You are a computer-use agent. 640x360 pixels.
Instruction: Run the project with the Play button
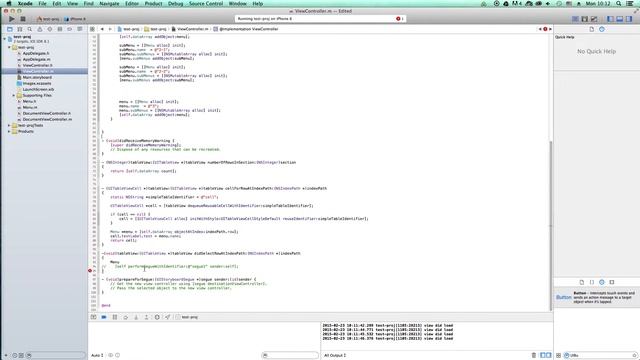[11, 19]
